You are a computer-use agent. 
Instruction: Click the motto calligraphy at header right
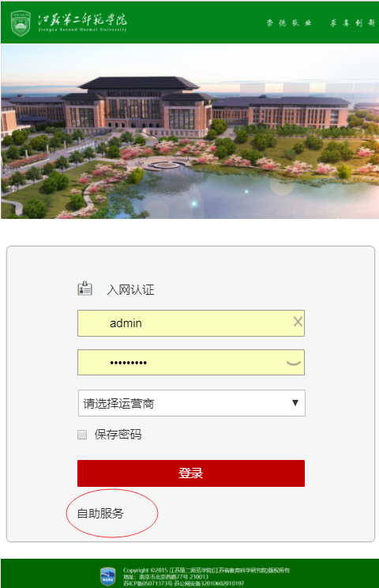321,23
